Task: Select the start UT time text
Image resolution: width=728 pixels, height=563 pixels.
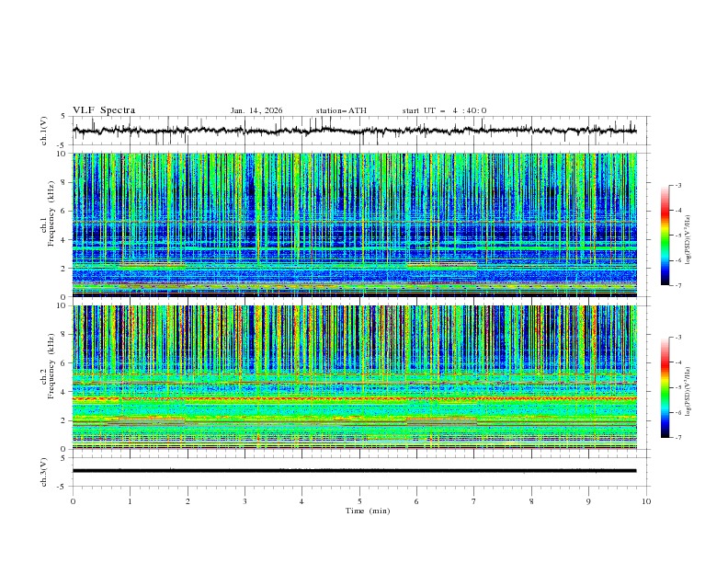Action: coord(444,110)
